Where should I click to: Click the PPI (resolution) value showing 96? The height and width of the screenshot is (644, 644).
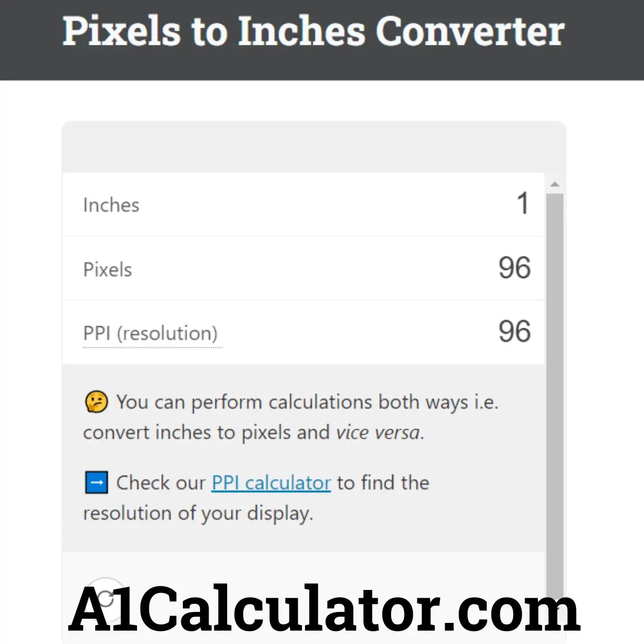(x=514, y=332)
